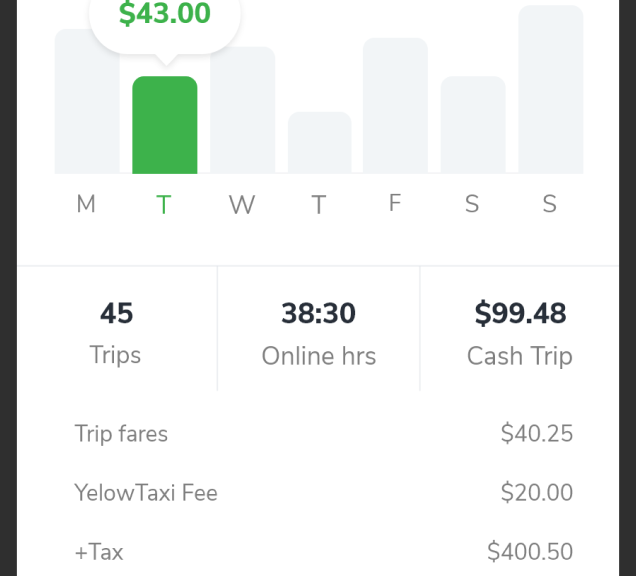Click the $400.50 tax amount
Screen dimensions: 636x576
pos(530,552)
